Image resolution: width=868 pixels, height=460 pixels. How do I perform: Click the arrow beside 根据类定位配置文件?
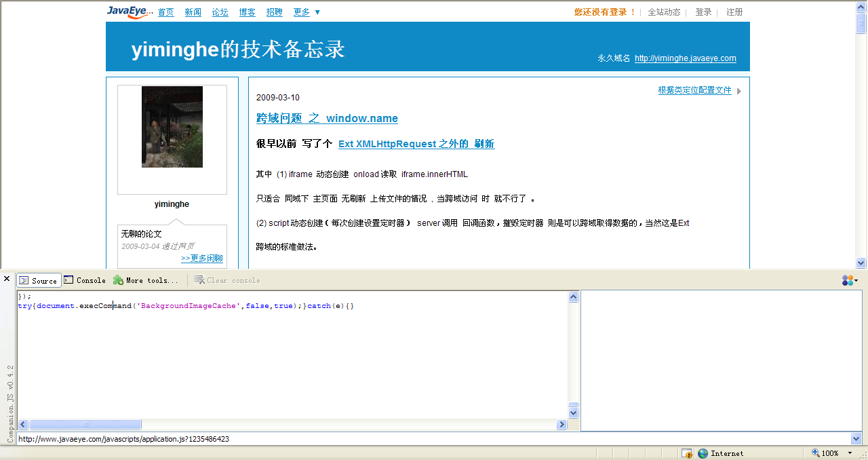coord(739,91)
